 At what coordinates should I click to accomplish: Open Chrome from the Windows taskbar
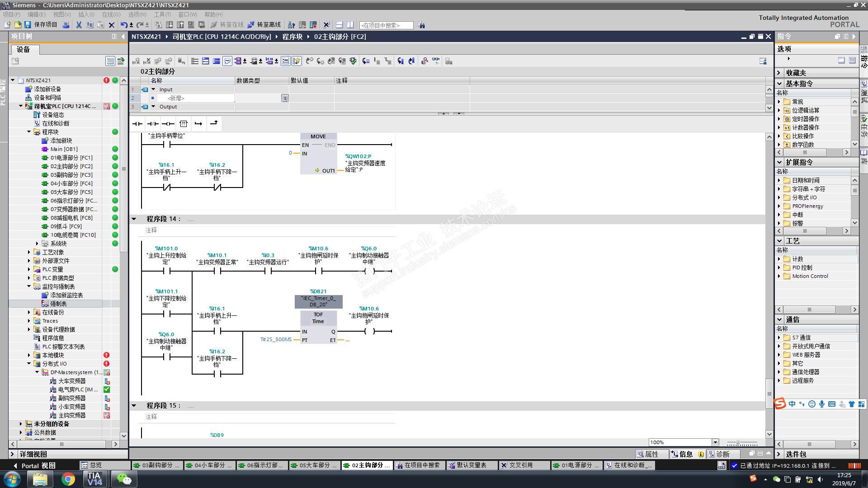click(x=68, y=479)
